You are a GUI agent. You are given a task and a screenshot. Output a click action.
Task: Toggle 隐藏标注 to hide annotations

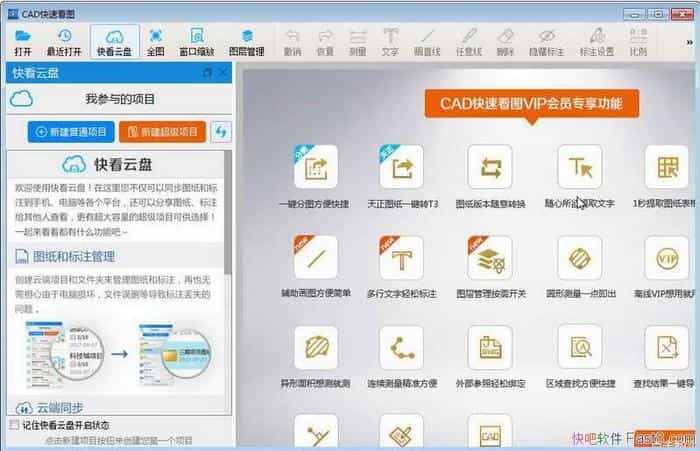pos(546,42)
